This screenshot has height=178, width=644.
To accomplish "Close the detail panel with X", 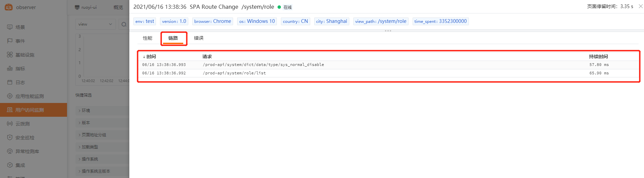I will click(640, 6).
